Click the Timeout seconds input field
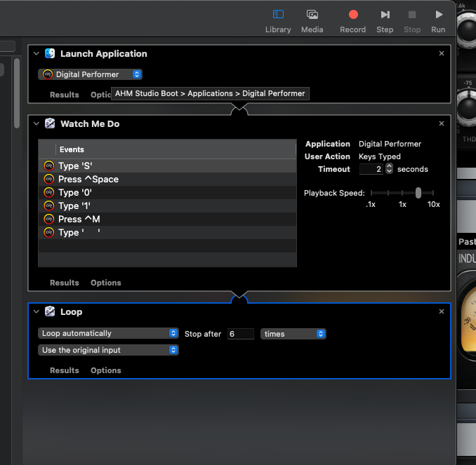 371,169
